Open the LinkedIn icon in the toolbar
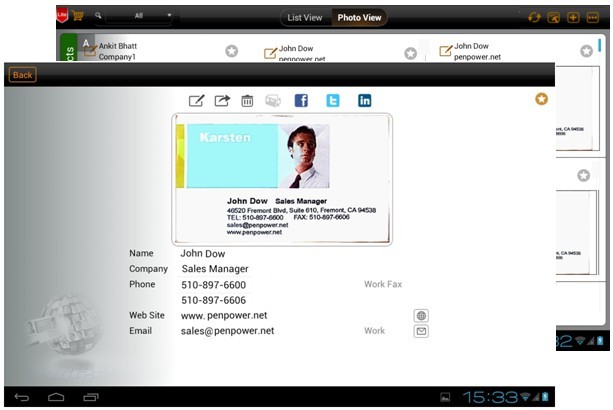This screenshot has height=410, width=613. pos(364,100)
